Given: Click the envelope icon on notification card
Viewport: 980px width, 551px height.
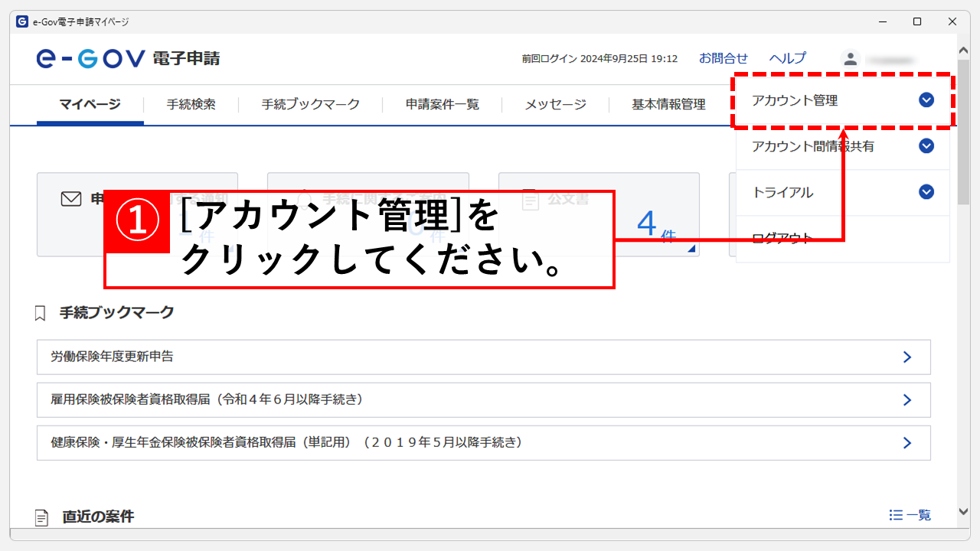Looking at the screenshot, I should click(x=70, y=200).
